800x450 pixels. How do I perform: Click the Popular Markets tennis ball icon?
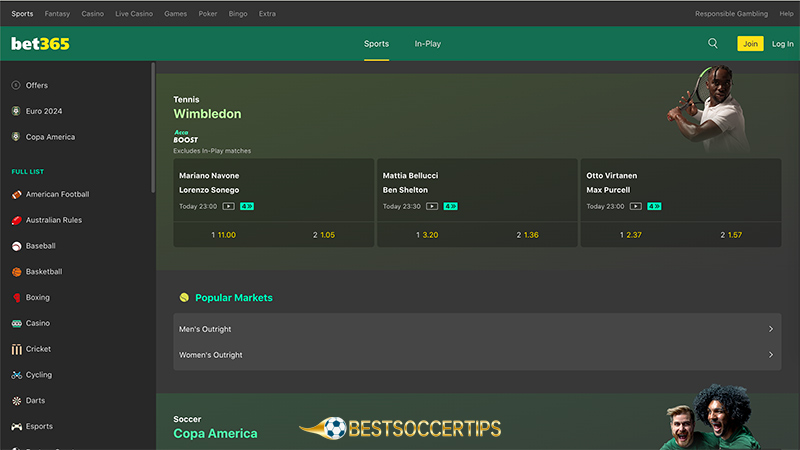pyautogui.click(x=184, y=297)
